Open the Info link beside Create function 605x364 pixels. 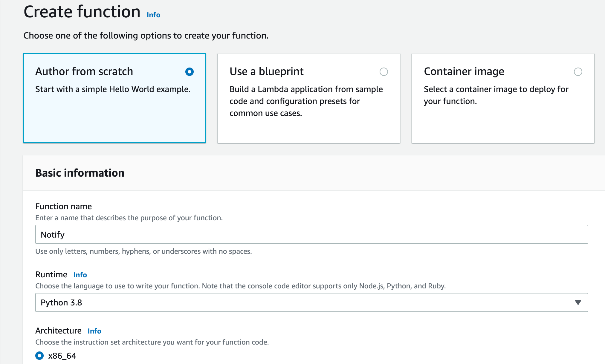[153, 15]
